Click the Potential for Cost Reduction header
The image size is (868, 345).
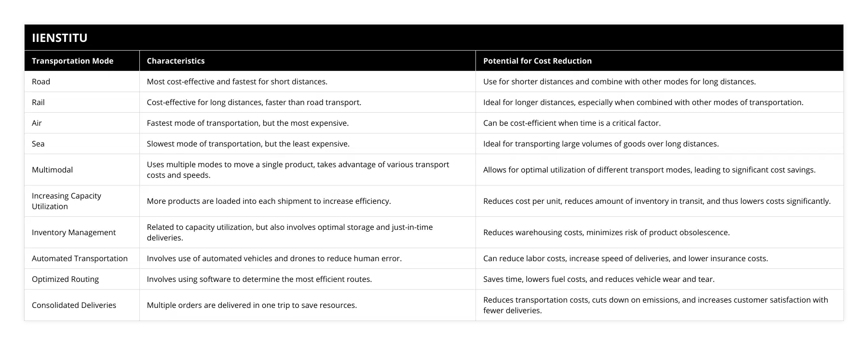point(537,61)
